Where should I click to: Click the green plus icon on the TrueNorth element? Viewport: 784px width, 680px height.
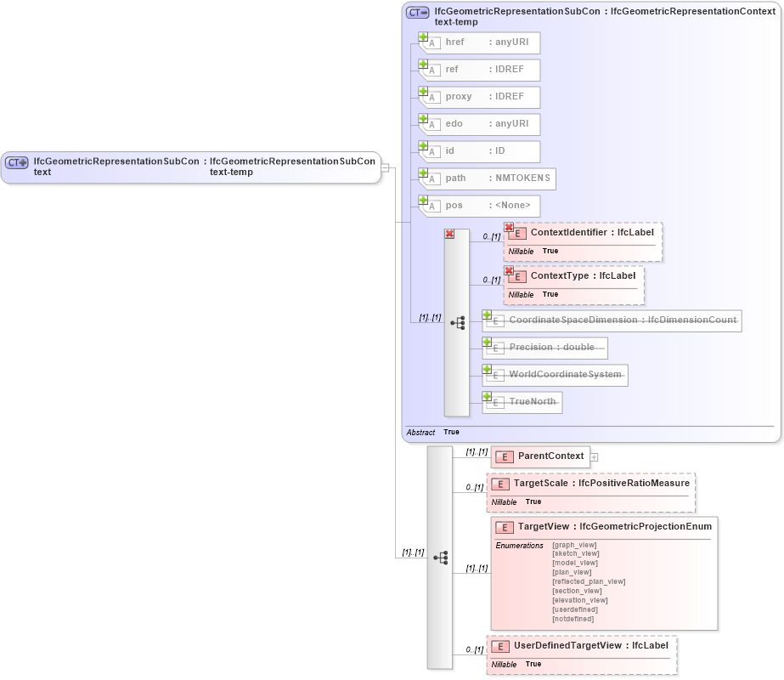click(488, 397)
